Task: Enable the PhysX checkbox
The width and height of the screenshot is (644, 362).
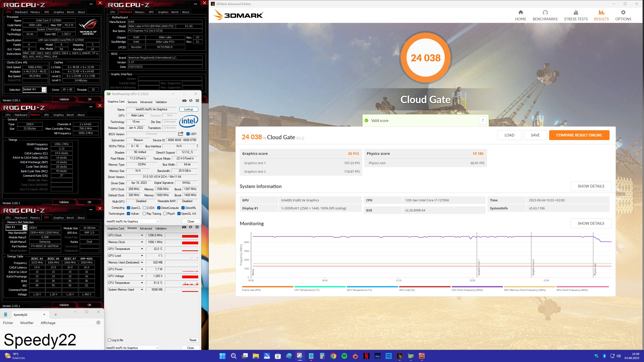Action: click(165, 214)
